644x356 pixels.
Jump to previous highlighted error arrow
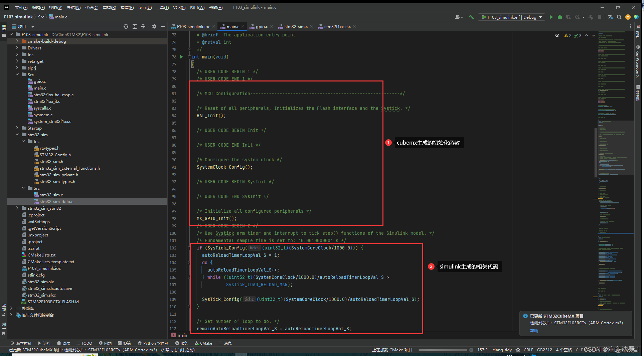pos(587,35)
